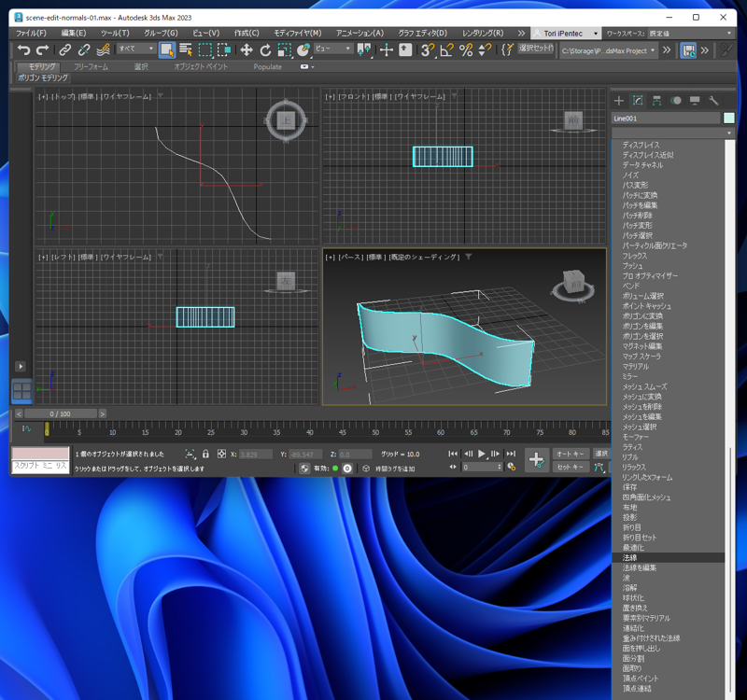
Task: Select the Move transform tool
Action: pyautogui.click(x=247, y=49)
